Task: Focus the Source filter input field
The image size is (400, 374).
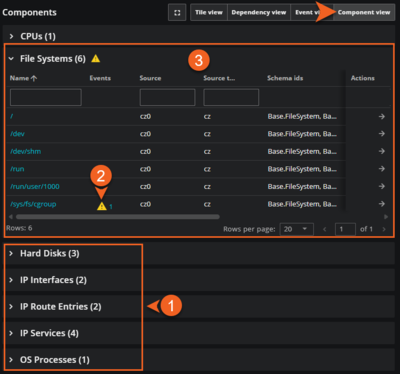Action: (x=167, y=97)
